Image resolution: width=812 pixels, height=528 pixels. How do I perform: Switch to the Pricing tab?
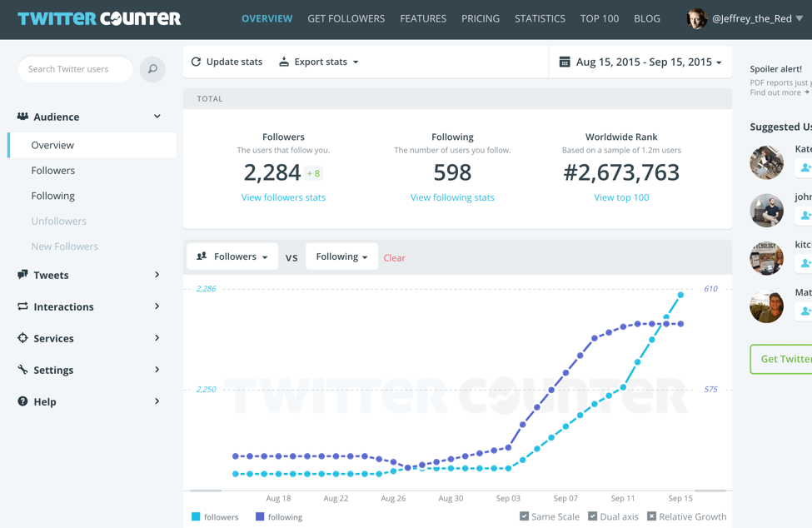(481, 18)
